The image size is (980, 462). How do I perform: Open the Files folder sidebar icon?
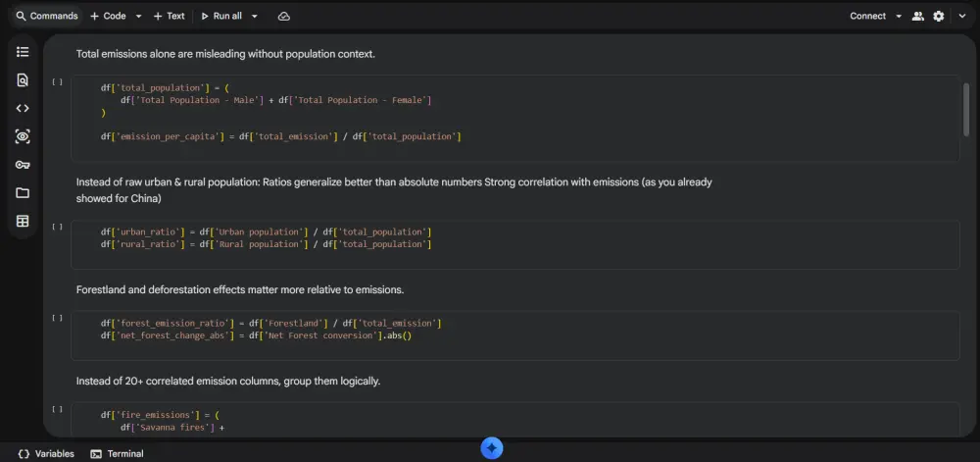23,192
